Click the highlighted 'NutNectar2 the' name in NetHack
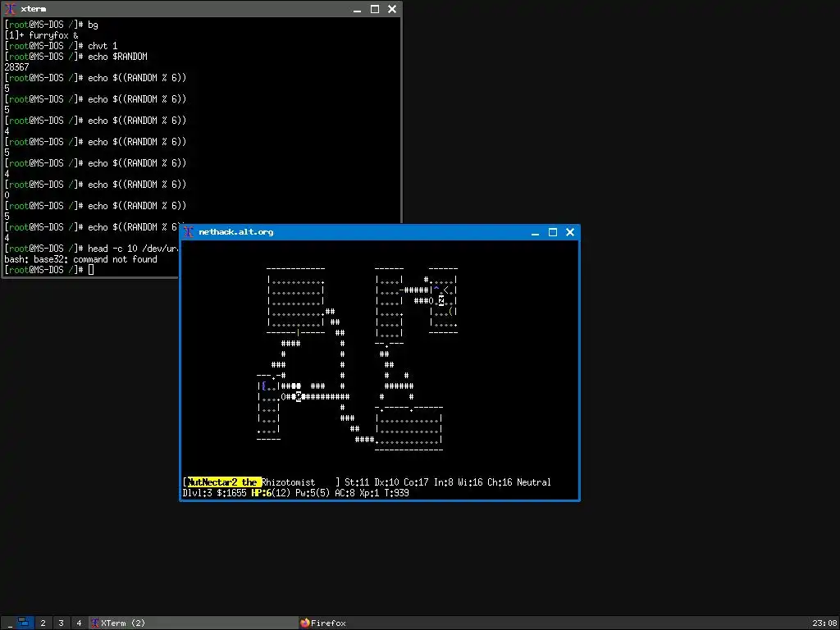Screen dimensions: 840x630 pos(225,482)
